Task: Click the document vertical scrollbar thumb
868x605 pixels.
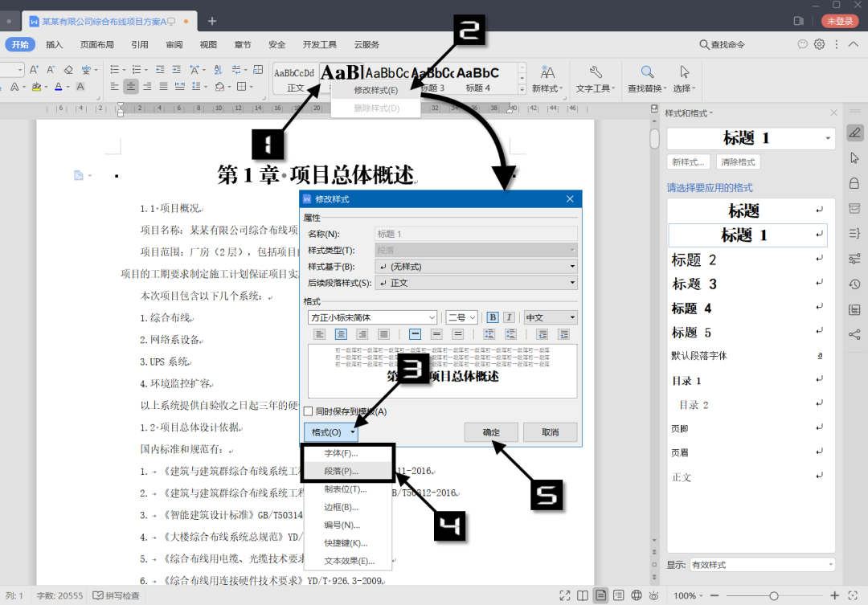Action: point(654,138)
